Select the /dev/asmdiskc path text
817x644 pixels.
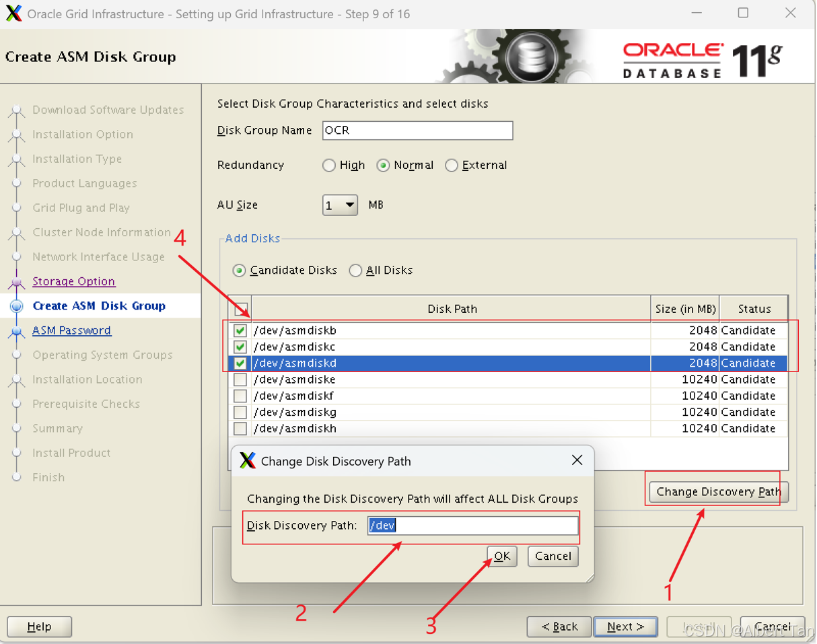click(294, 347)
